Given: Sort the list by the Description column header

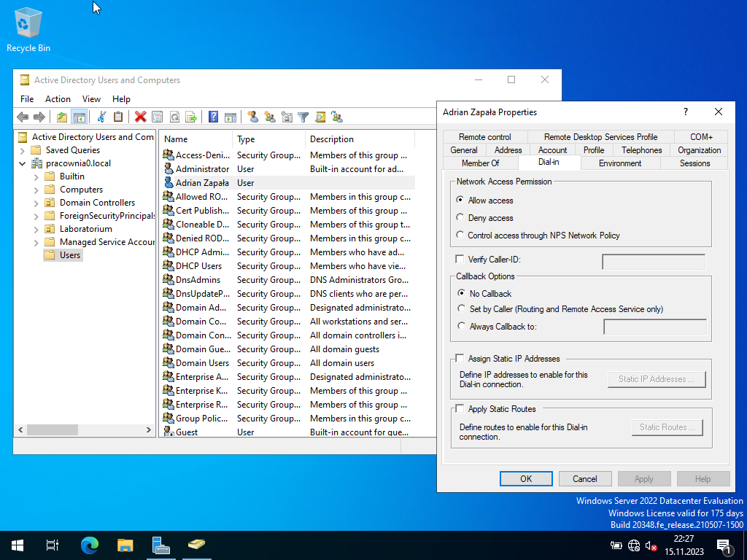Looking at the screenshot, I should [x=360, y=139].
